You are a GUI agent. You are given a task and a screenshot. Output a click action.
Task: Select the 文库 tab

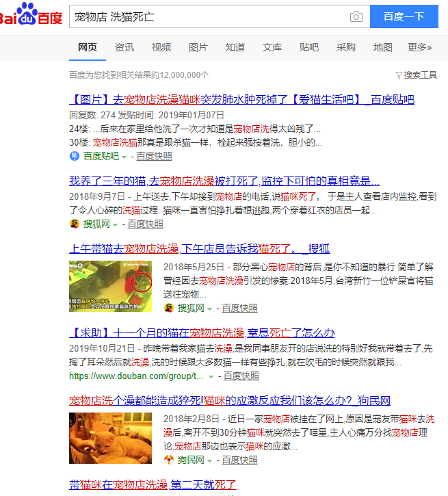point(272,47)
